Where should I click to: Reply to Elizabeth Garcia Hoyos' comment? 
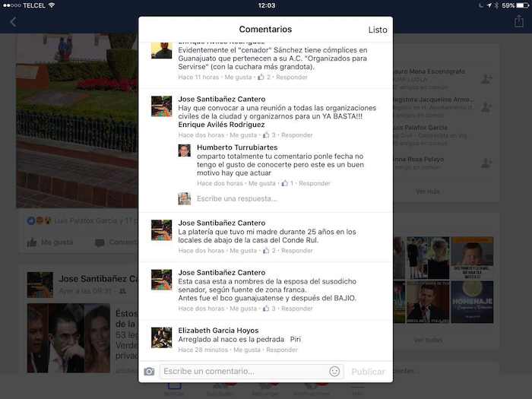pos(281,350)
